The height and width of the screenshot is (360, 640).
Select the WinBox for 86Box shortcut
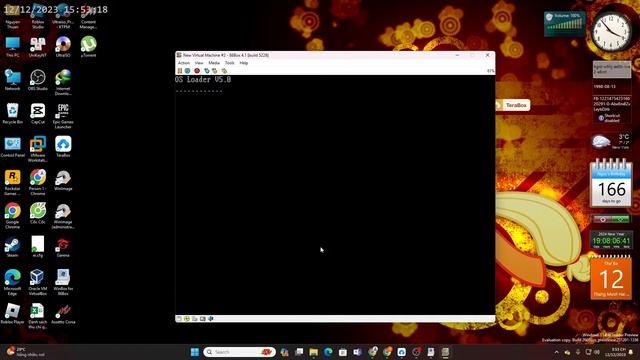[63, 282]
